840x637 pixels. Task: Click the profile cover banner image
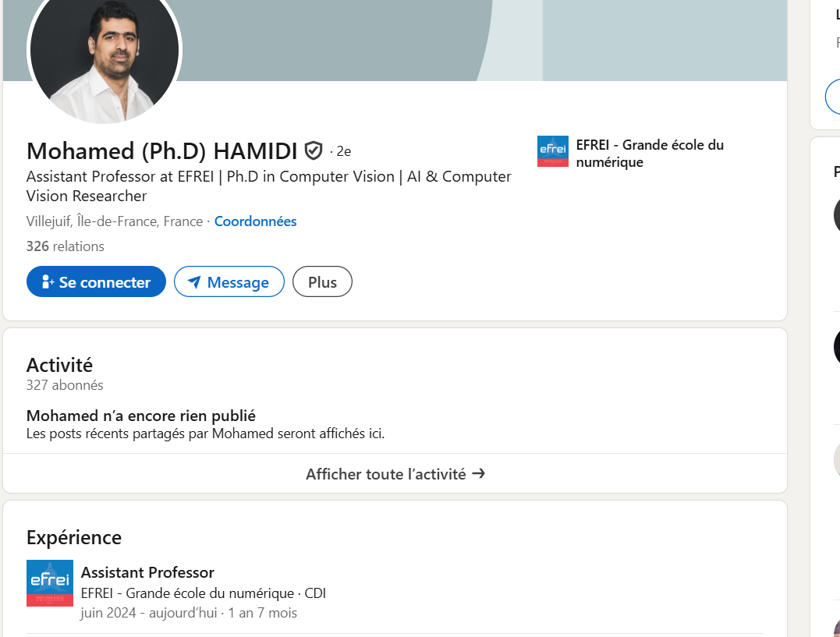[x=484, y=39]
